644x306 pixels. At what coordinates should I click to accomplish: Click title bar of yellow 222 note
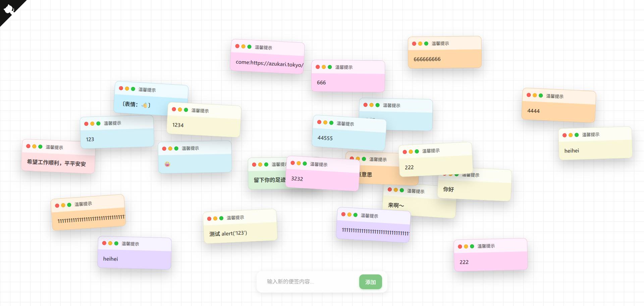pyautogui.click(x=443, y=150)
